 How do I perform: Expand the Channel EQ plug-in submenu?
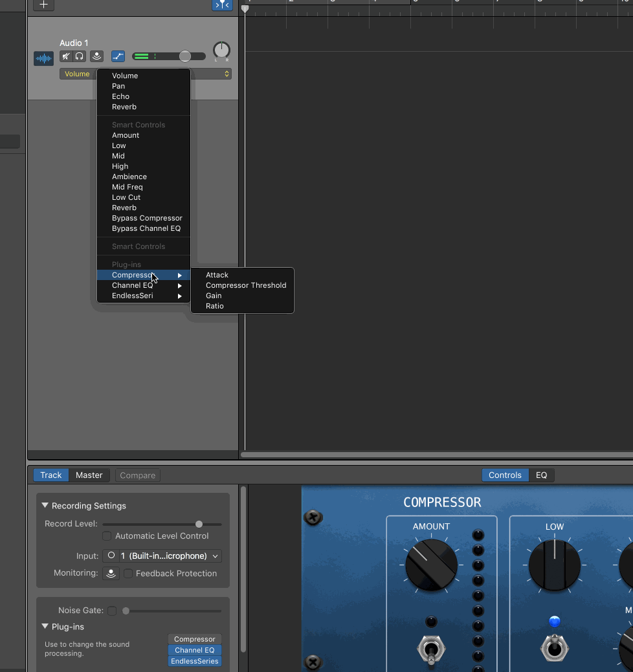144,285
